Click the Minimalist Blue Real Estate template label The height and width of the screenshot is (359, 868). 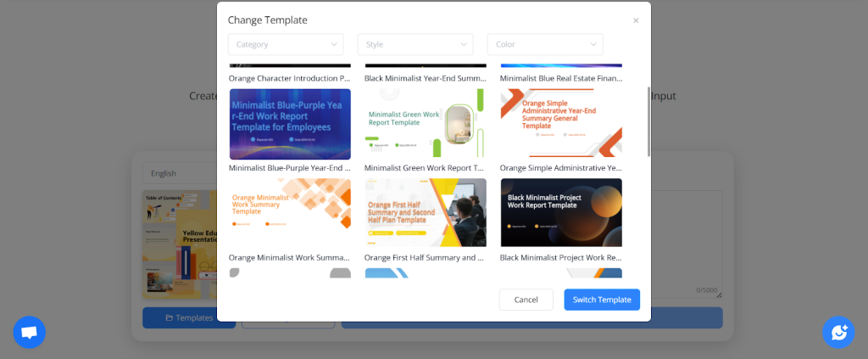561,78
